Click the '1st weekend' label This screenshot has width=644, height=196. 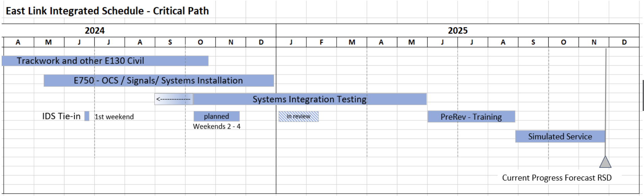[x=114, y=117]
